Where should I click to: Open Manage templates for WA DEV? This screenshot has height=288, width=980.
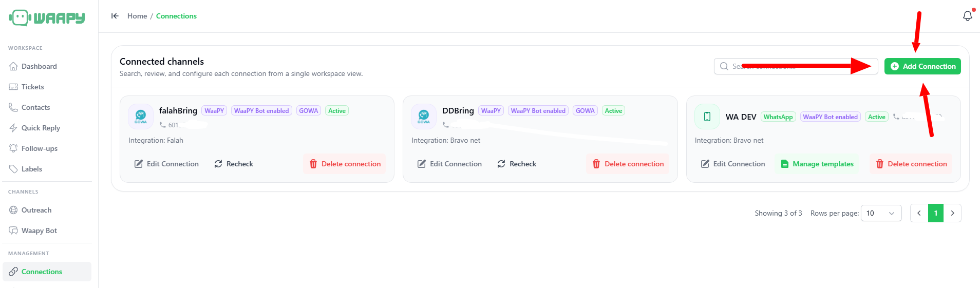click(x=817, y=164)
